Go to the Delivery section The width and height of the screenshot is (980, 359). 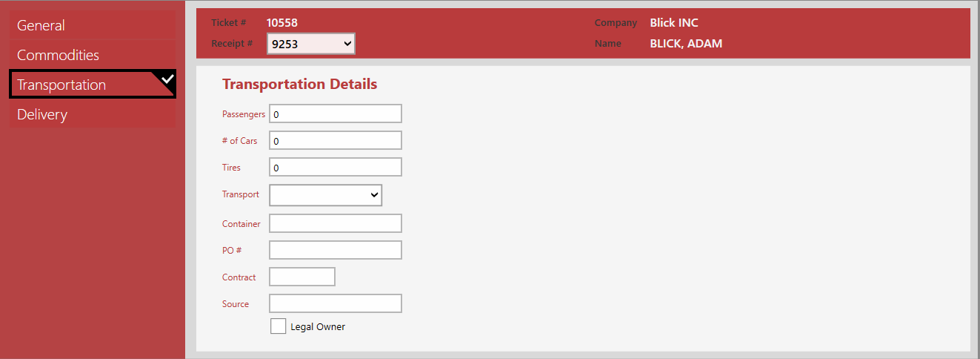coord(93,114)
